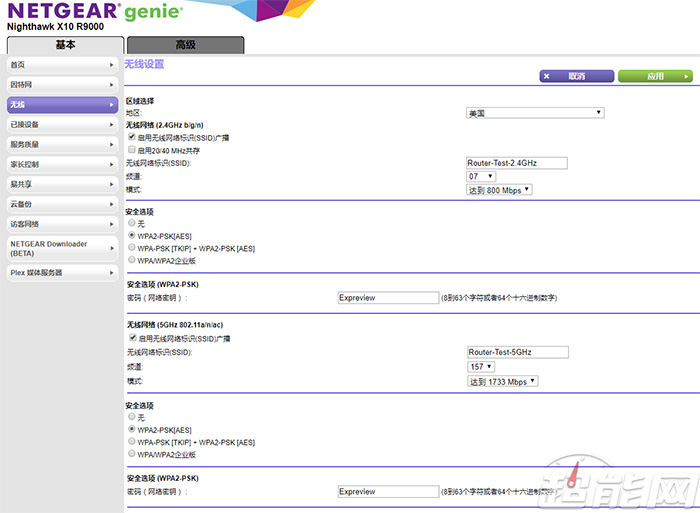
Task: Click arrow icon beside 家长控制
Action: [112, 164]
